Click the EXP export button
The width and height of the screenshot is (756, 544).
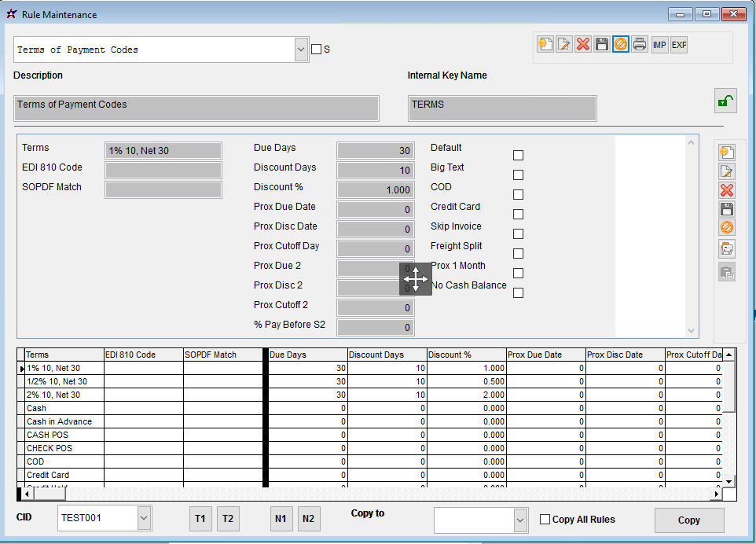coord(679,45)
